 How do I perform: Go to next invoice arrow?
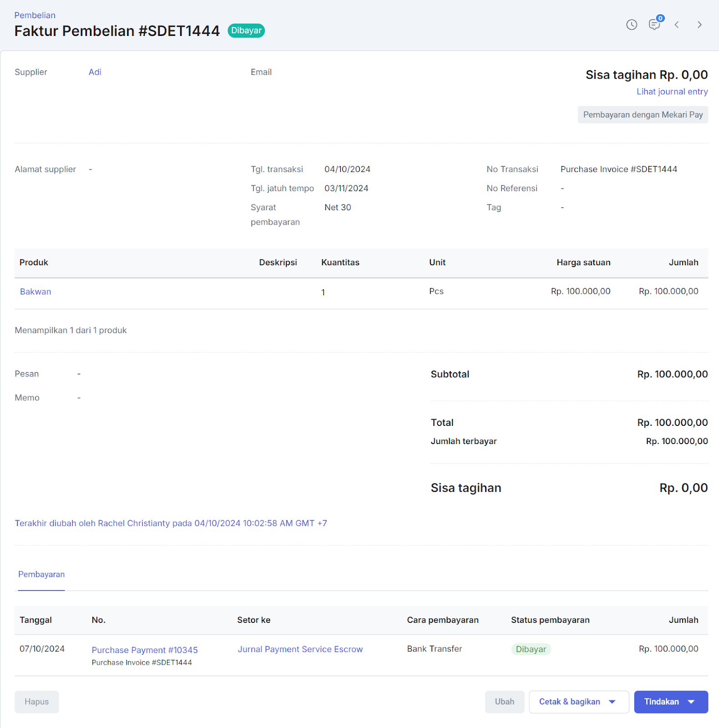699,25
